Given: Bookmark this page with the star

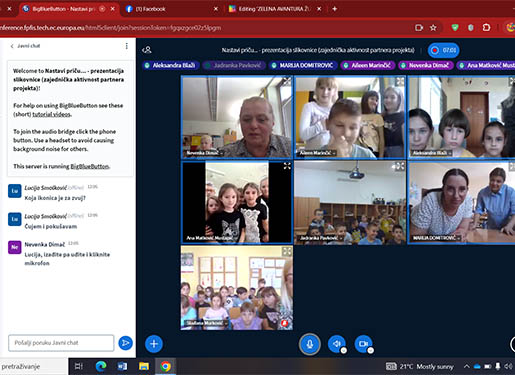Looking at the screenshot, I should (433, 28).
